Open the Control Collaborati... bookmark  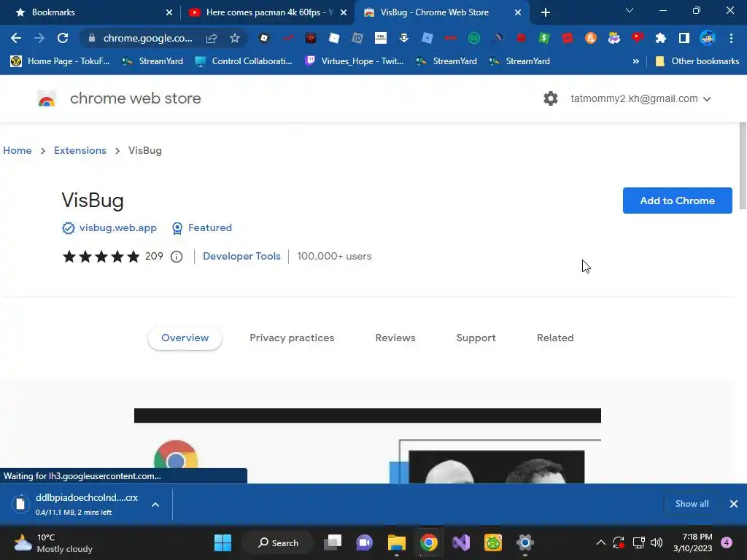pyautogui.click(x=244, y=61)
